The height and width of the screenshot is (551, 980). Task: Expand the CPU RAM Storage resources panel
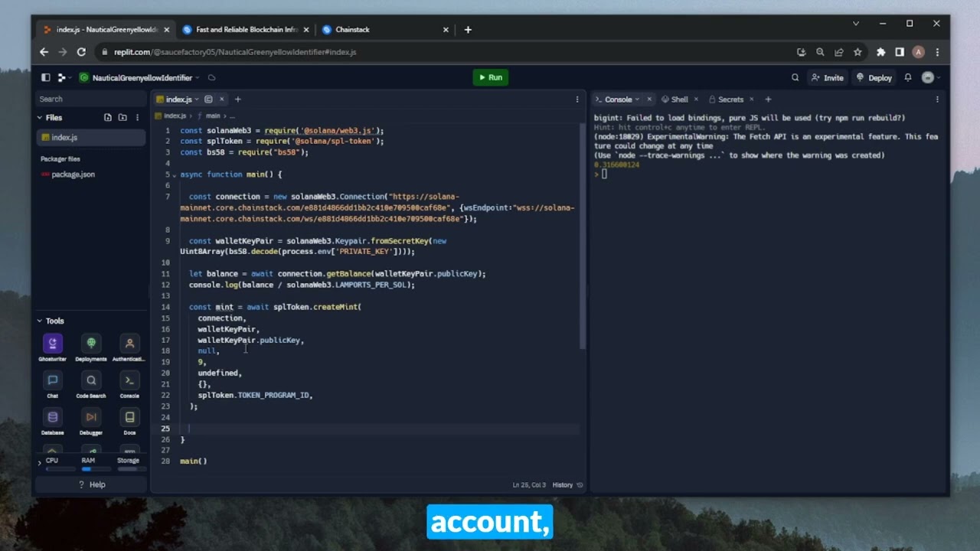40,463
